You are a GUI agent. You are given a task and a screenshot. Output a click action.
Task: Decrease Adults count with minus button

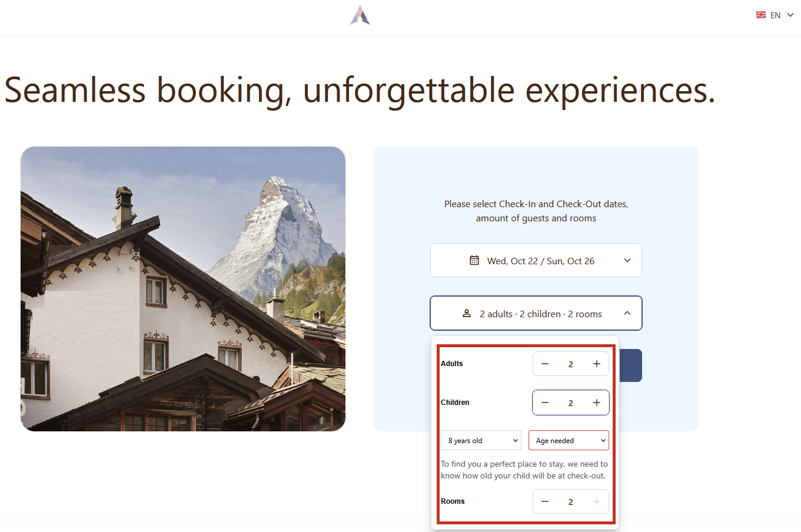click(545, 364)
